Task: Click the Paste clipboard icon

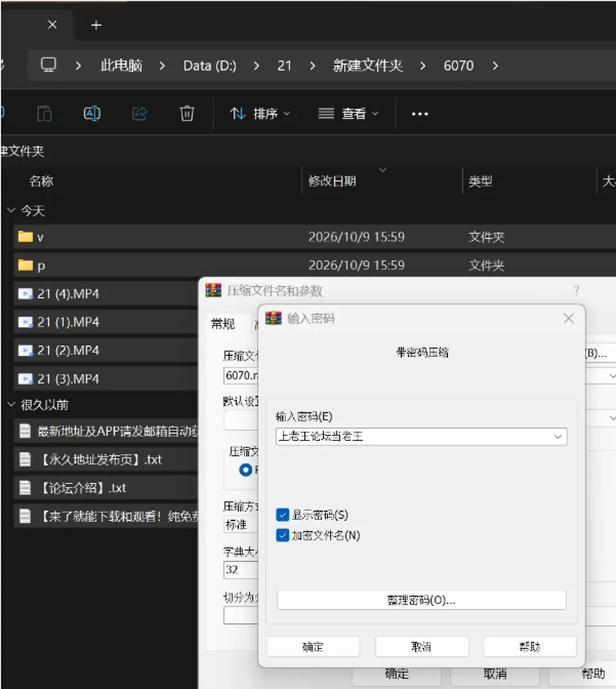Action: point(44,114)
